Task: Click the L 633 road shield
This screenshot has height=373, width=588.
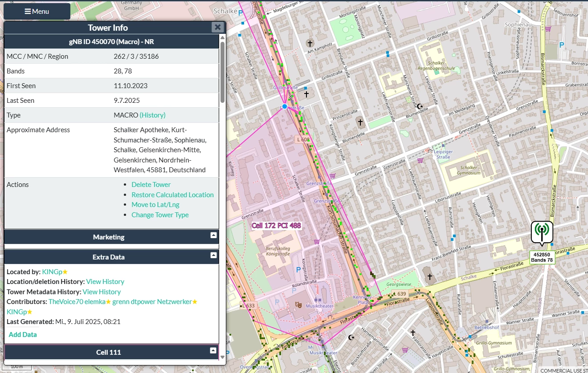Action: pyautogui.click(x=249, y=305)
